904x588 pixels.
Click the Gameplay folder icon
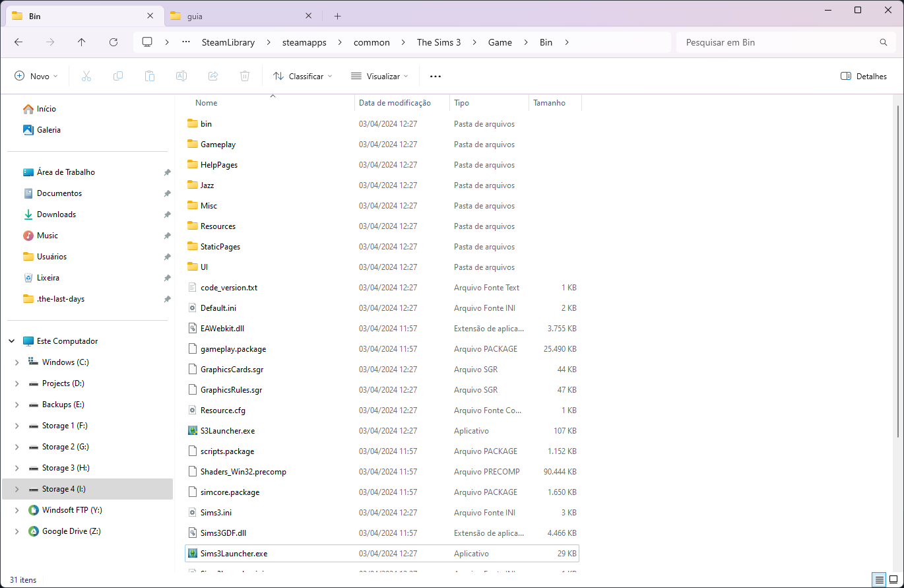pos(193,145)
